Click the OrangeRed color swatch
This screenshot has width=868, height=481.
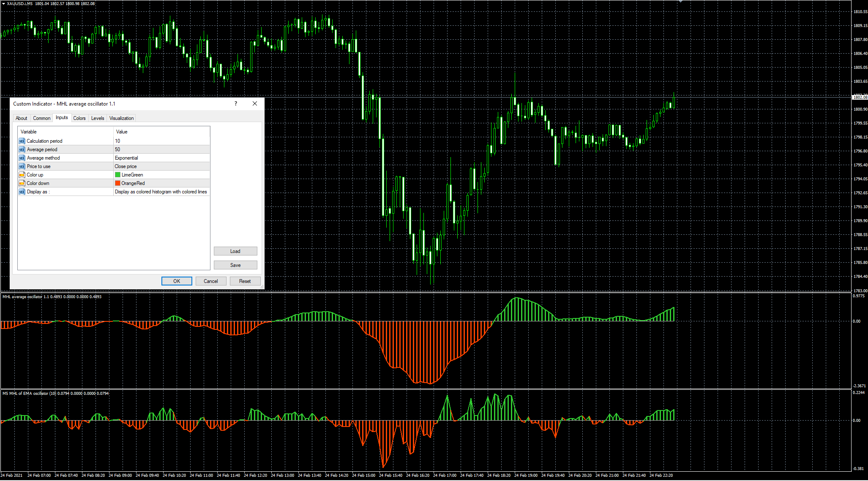118,183
